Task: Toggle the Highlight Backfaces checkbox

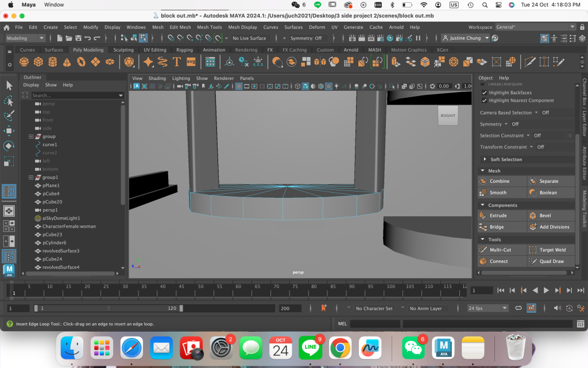Action: click(484, 93)
